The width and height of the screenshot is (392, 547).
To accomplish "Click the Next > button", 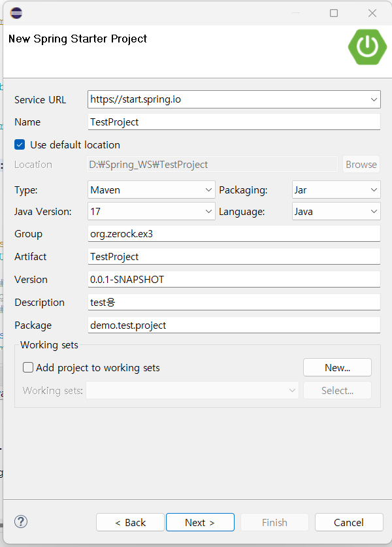I will (x=200, y=522).
